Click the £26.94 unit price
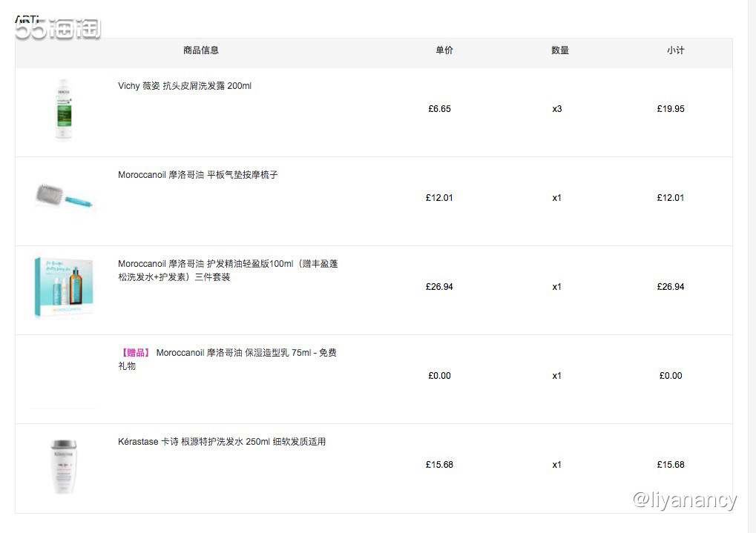 point(439,287)
